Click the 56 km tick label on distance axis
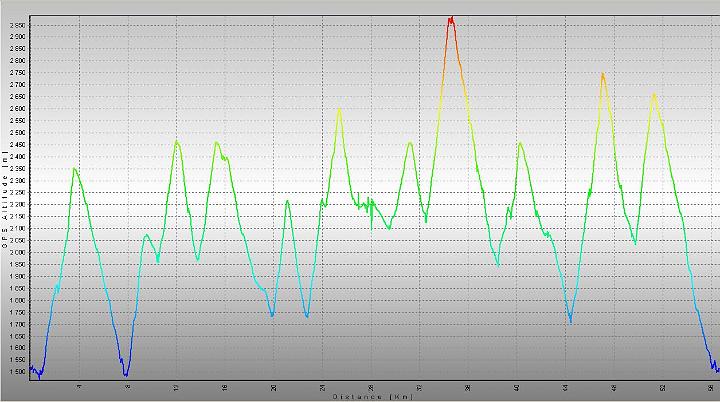Viewport: 720px width, 402px height. [710, 386]
